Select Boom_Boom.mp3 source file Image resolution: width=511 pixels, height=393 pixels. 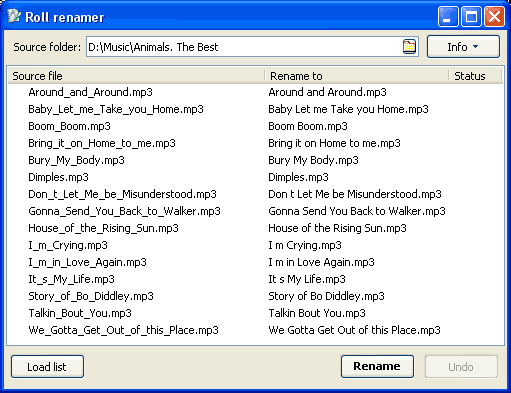(x=69, y=126)
